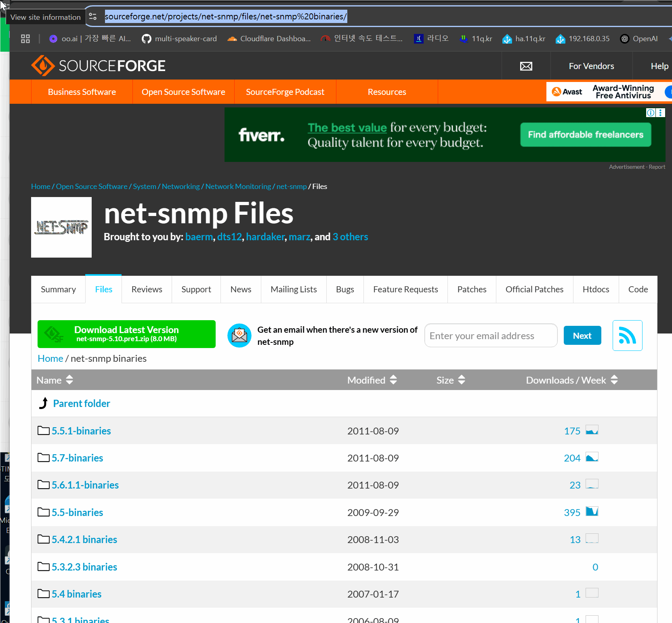Viewport: 672px width, 623px height.
Task: Click the folder icon for 5.7-binaries
Action: 44,457
